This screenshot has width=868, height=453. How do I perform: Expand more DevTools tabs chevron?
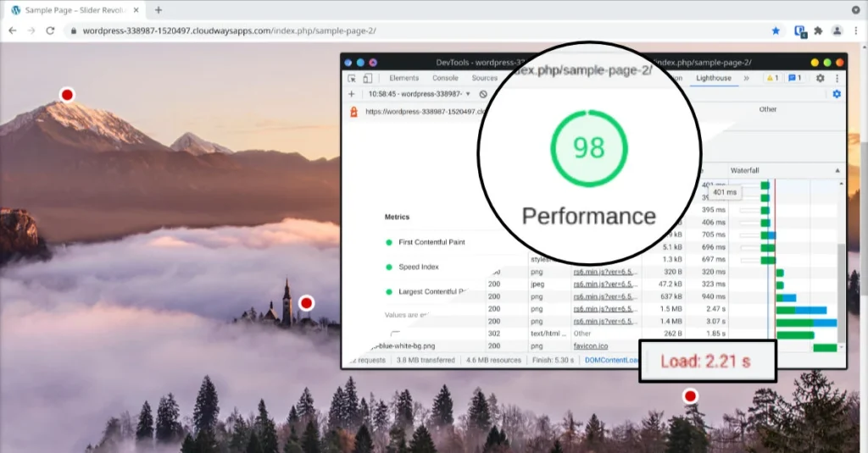point(746,78)
